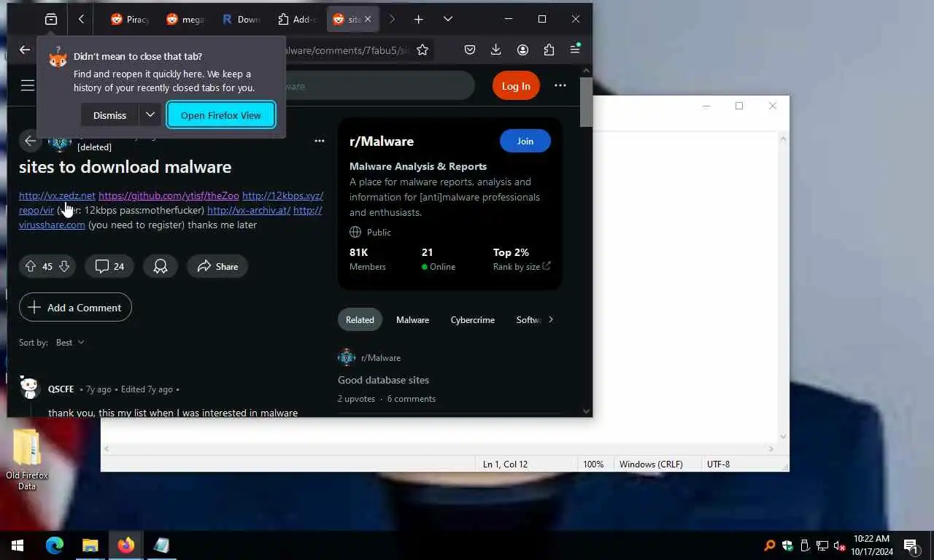Screen dimensions: 934x560
Task: Join the r/Malware community
Action: (525, 141)
